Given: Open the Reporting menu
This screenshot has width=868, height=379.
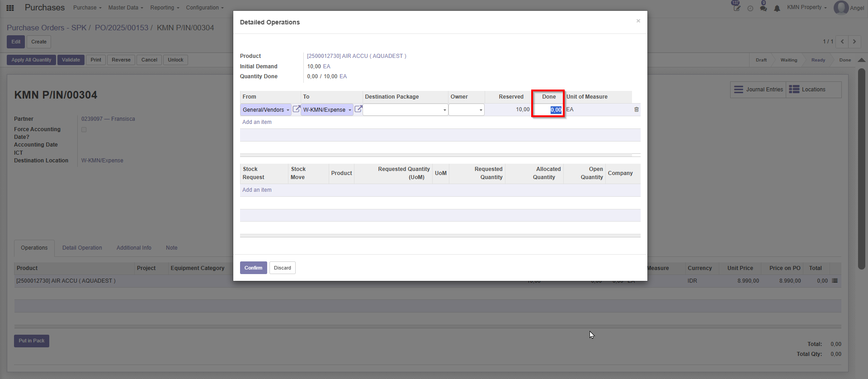Looking at the screenshot, I should tap(165, 8).
